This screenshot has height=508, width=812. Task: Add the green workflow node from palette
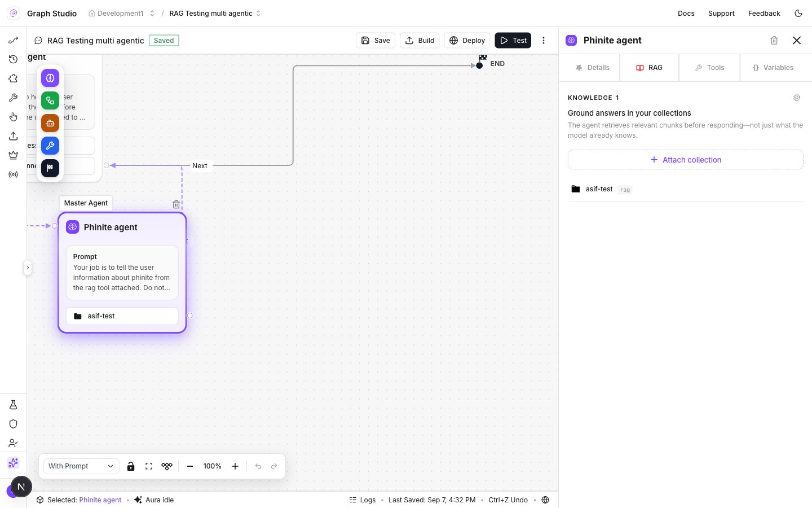pos(50,100)
